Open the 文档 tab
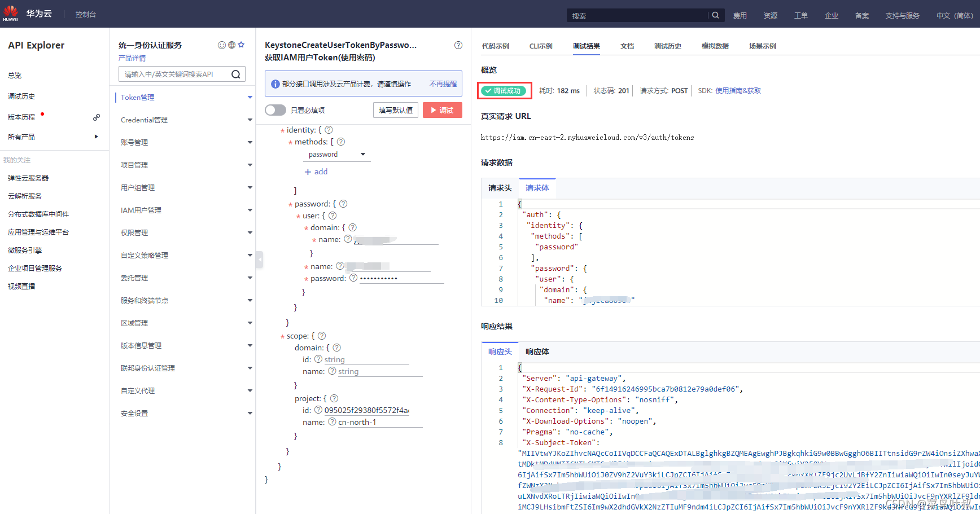The image size is (980, 514). pos(627,46)
